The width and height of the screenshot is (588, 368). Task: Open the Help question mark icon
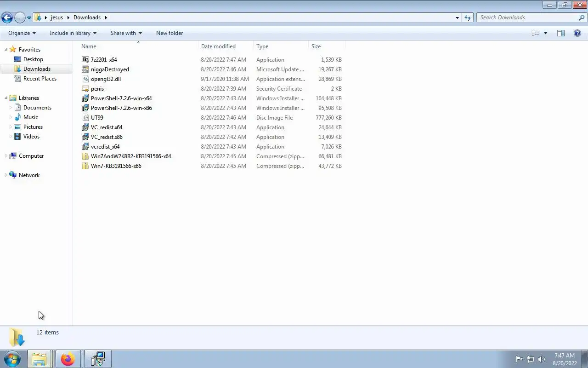click(x=577, y=33)
